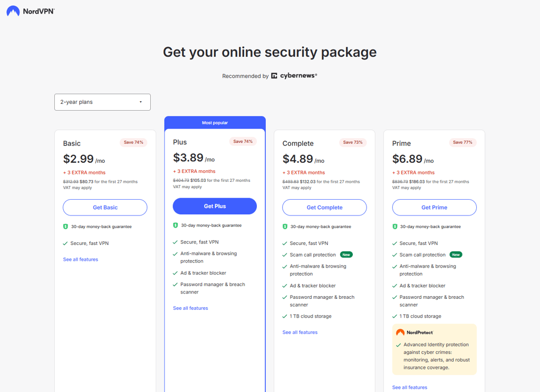Click Secure, fast VPN checkmark in Basic card

(x=65, y=243)
